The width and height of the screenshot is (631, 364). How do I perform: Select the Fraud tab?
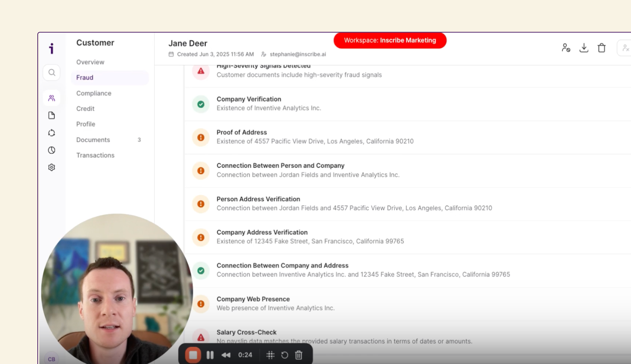click(110, 78)
